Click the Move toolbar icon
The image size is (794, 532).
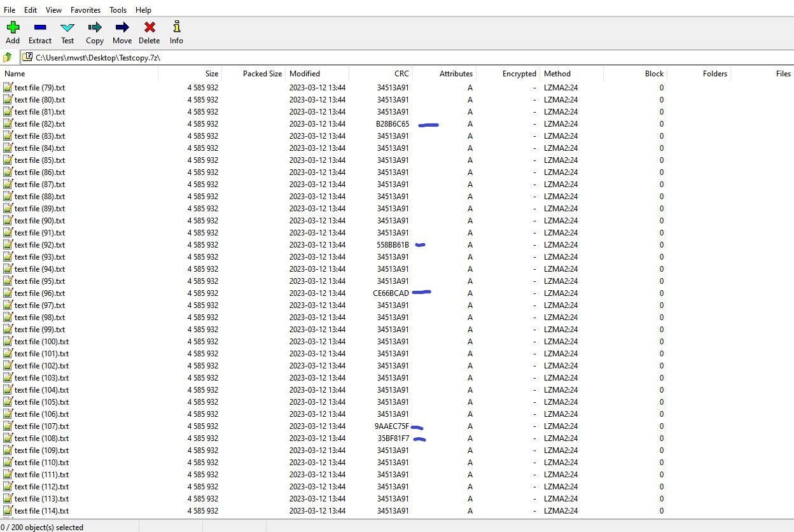pyautogui.click(x=122, y=27)
